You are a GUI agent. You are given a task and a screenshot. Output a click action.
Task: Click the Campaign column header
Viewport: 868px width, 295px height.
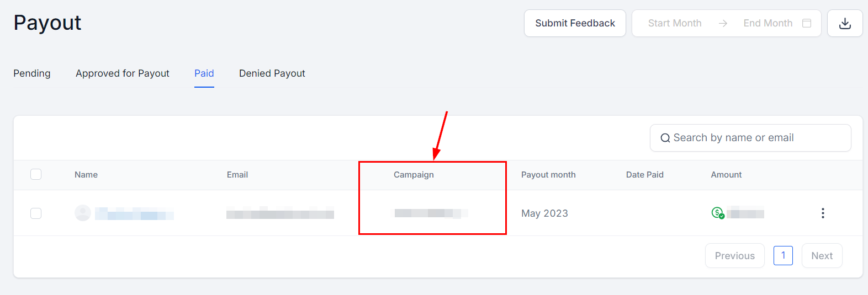pos(414,175)
